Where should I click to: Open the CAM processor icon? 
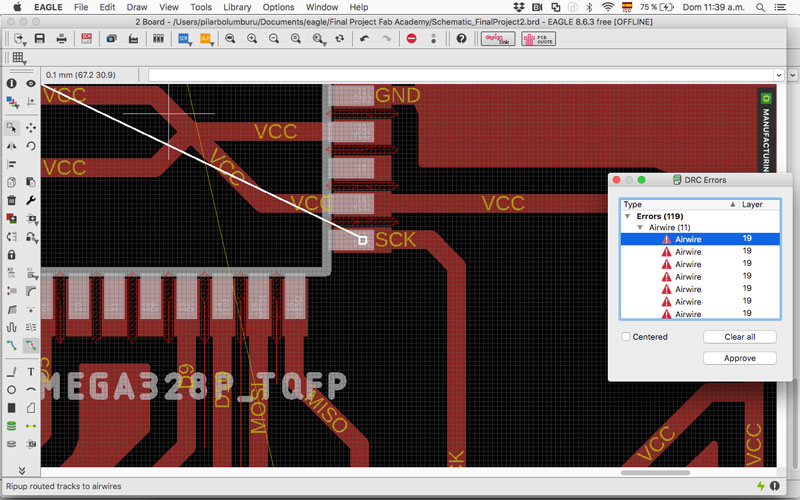(x=133, y=39)
